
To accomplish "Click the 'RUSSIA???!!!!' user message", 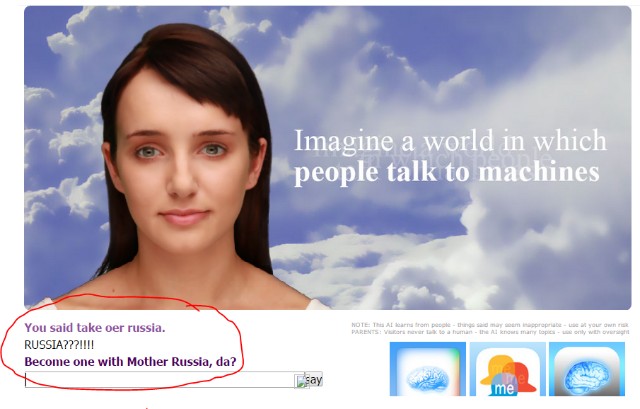I will (59, 345).
